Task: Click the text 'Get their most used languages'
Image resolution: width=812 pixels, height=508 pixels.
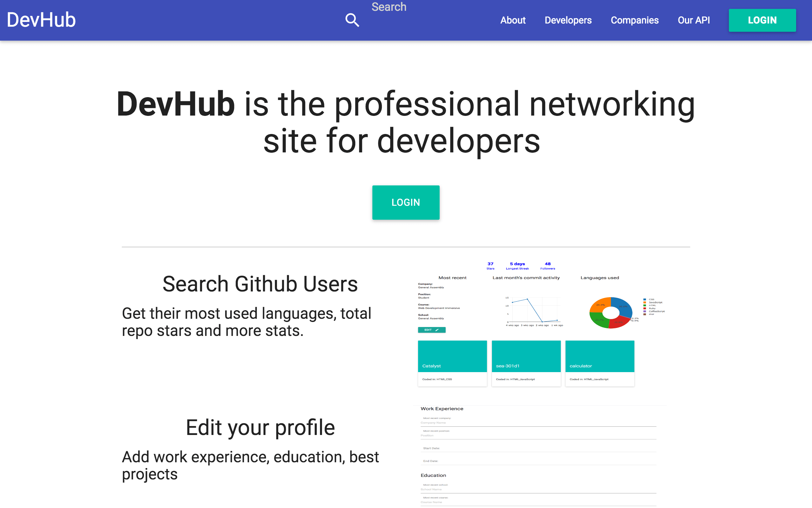Action: pos(228,313)
